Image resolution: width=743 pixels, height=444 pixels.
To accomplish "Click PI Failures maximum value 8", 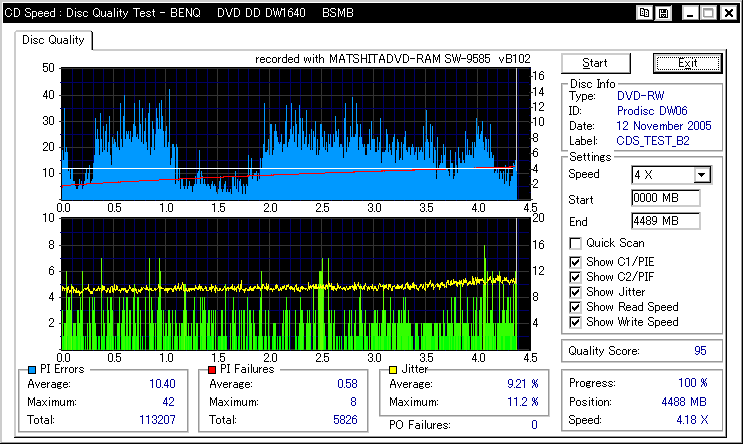I will pos(353,402).
